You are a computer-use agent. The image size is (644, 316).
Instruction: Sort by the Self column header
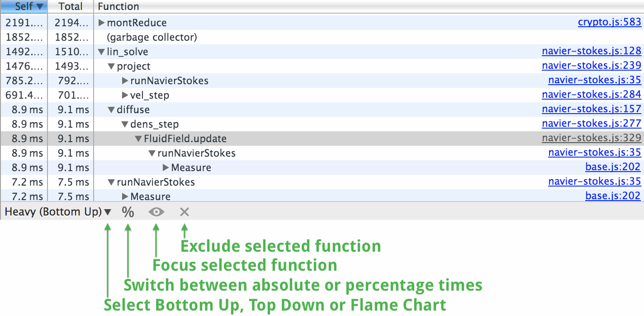point(24,6)
